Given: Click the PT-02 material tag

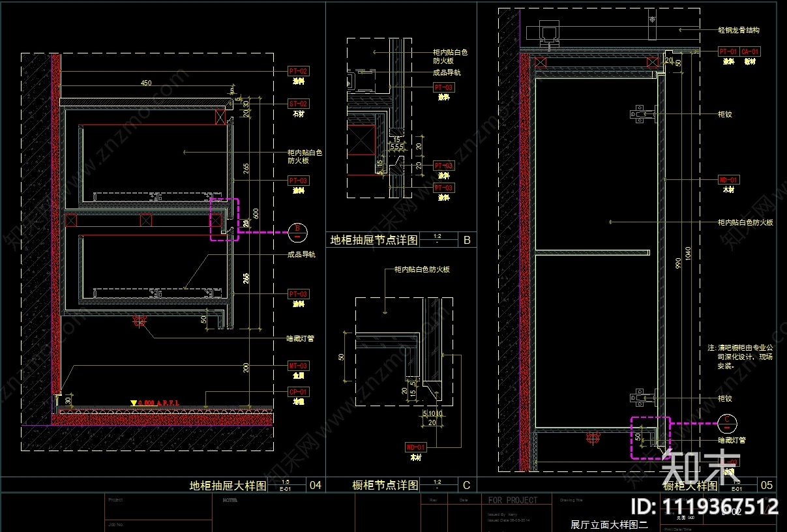Looking at the screenshot, I should tap(298, 70).
